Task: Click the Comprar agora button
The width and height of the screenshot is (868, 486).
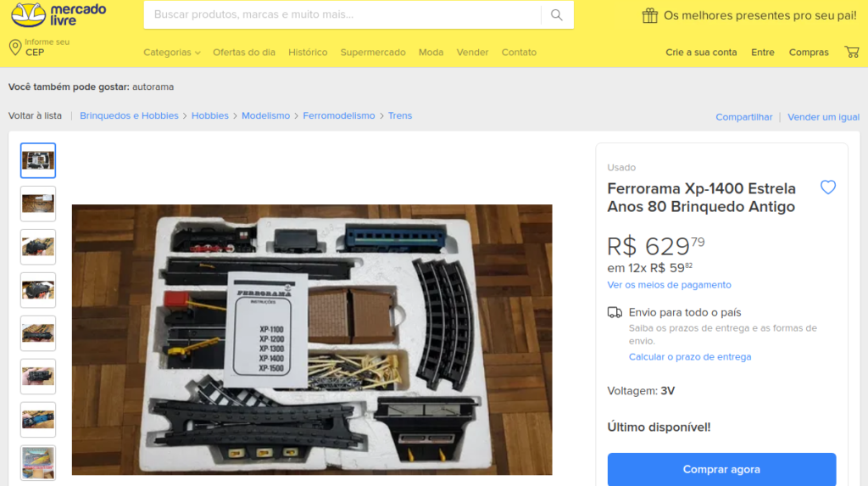Action: click(x=721, y=469)
